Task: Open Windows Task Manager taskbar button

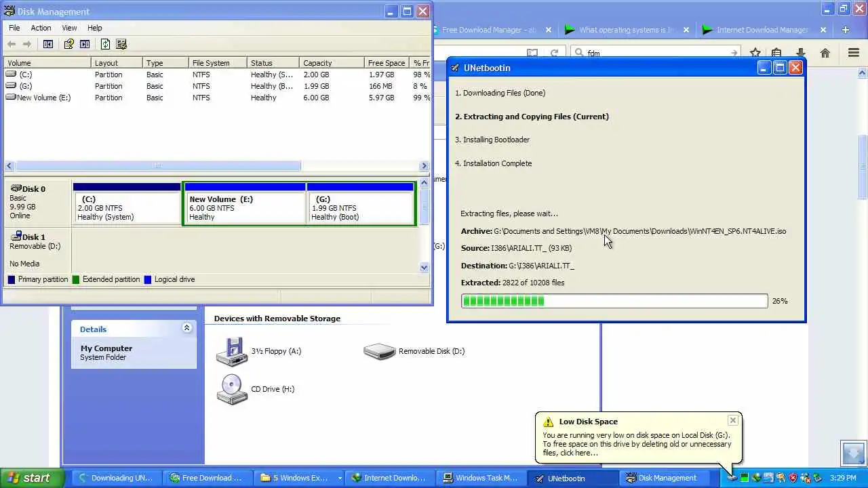Action: pos(481,478)
